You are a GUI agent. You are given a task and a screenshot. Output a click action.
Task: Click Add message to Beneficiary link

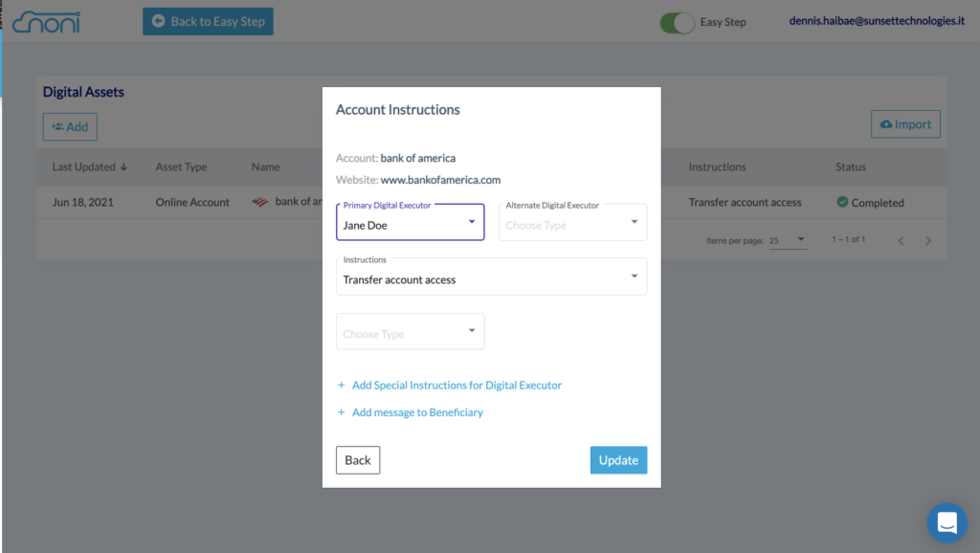417,412
